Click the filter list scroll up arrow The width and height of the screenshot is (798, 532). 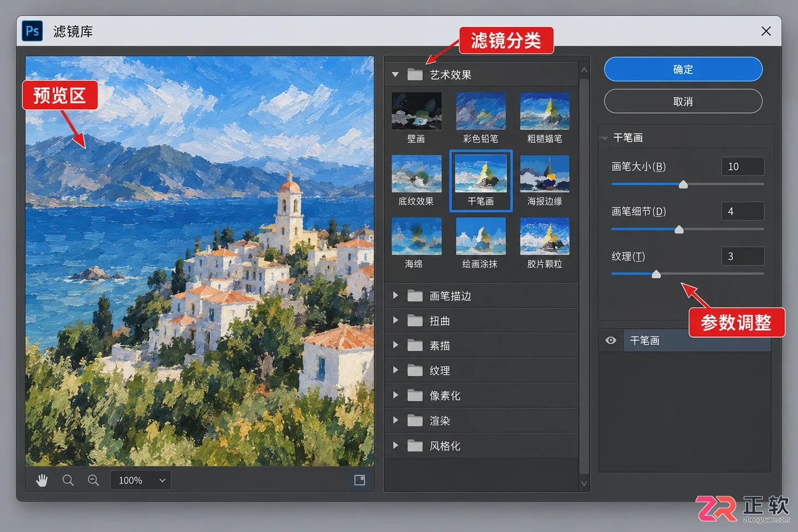point(584,70)
